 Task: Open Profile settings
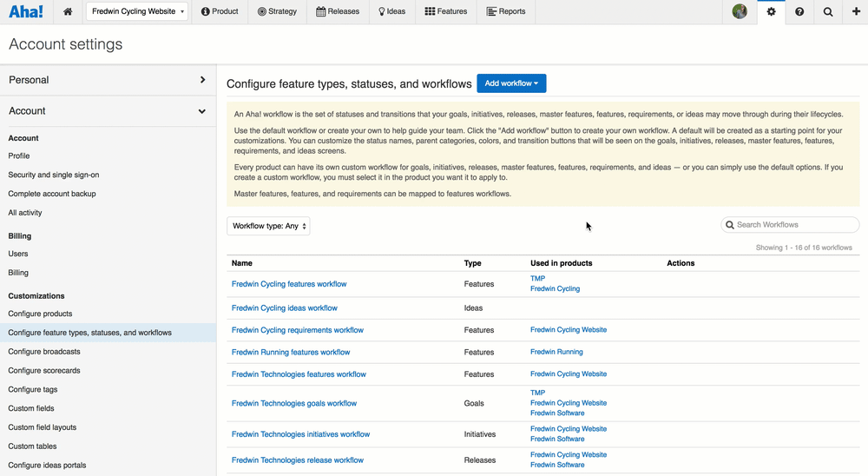pyautogui.click(x=19, y=155)
